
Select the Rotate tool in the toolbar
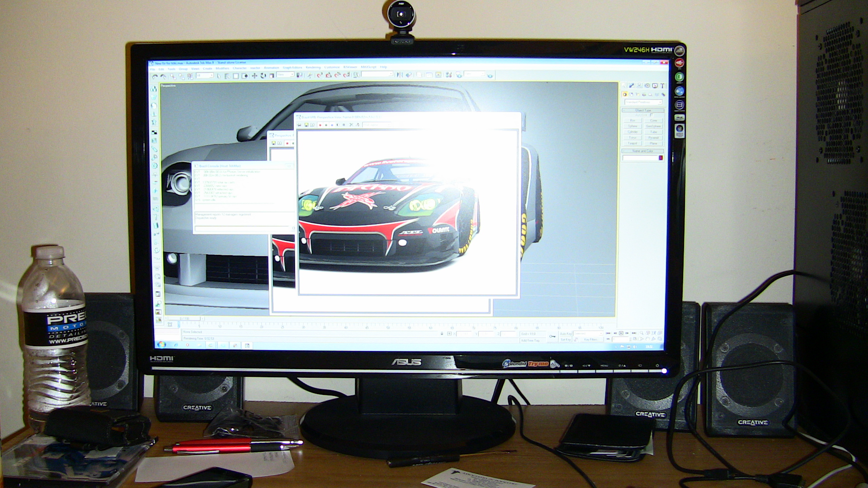point(263,76)
